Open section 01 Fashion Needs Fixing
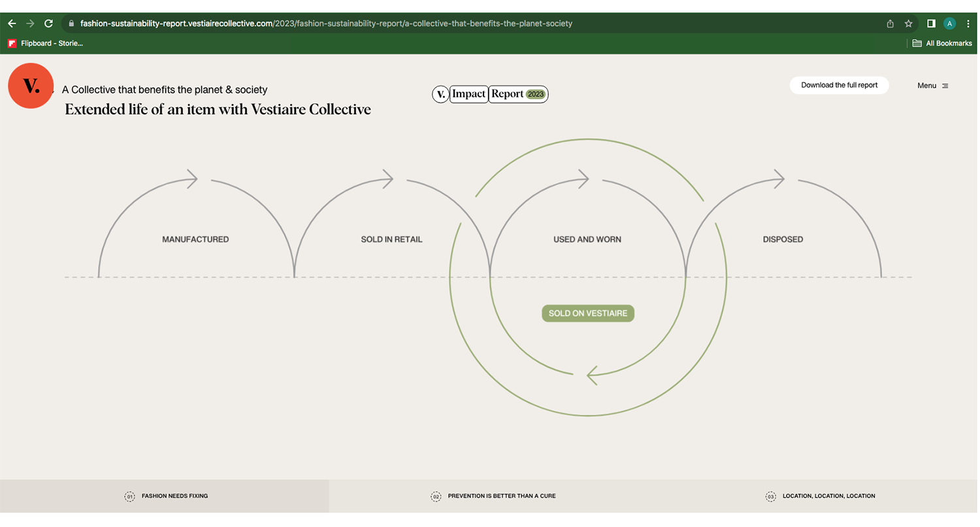 pyautogui.click(x=166, y=496)
